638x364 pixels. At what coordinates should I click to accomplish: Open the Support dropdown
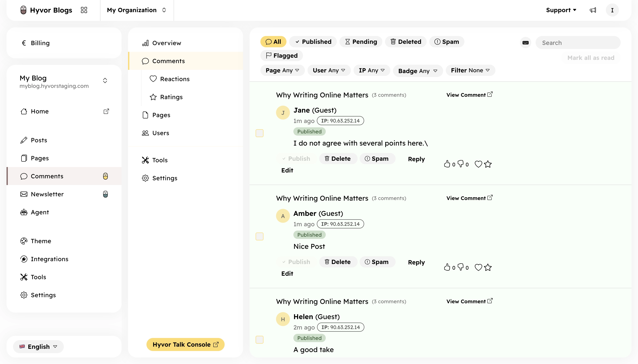coord(561,10)
